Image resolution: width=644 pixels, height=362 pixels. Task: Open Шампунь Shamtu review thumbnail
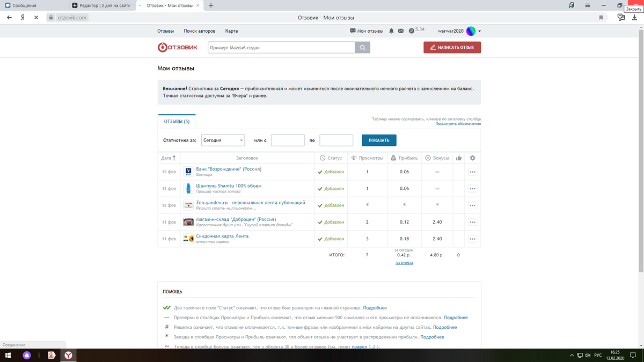coord(188,188)
